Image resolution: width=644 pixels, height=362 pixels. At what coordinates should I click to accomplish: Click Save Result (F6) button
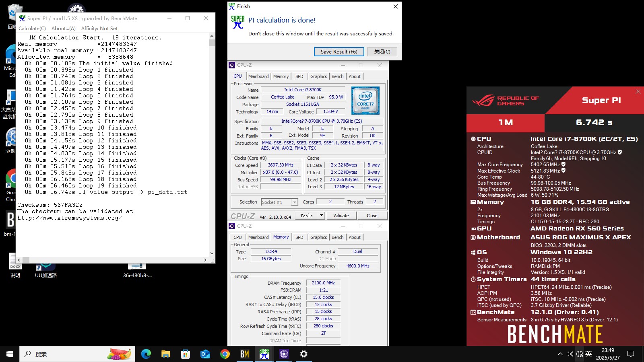click(x=339, y=51)
